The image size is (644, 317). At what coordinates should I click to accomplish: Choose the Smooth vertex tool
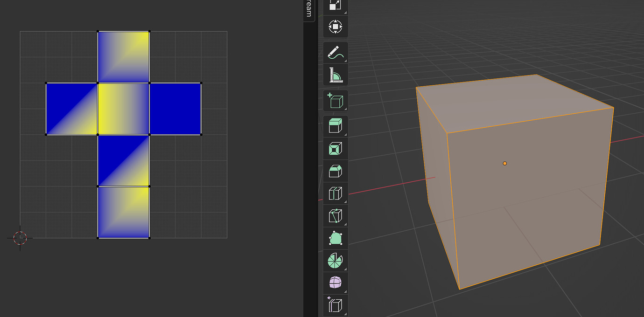click(x=335, y=283)
